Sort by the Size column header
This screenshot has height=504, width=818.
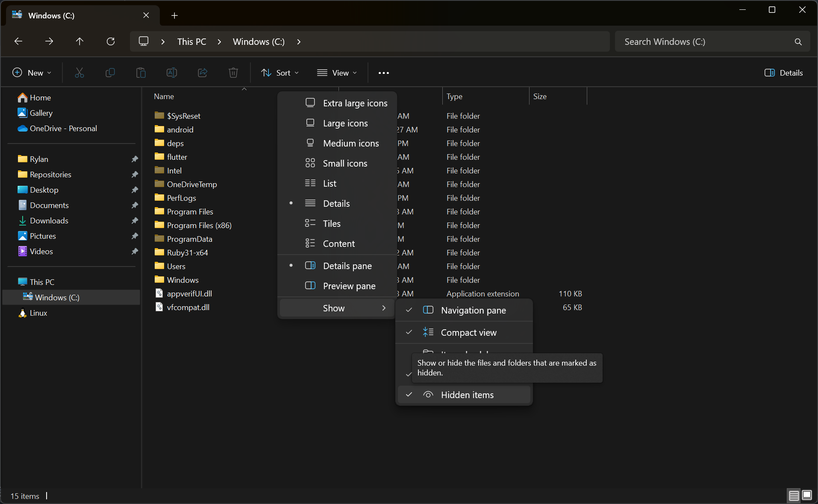[558, 97]
